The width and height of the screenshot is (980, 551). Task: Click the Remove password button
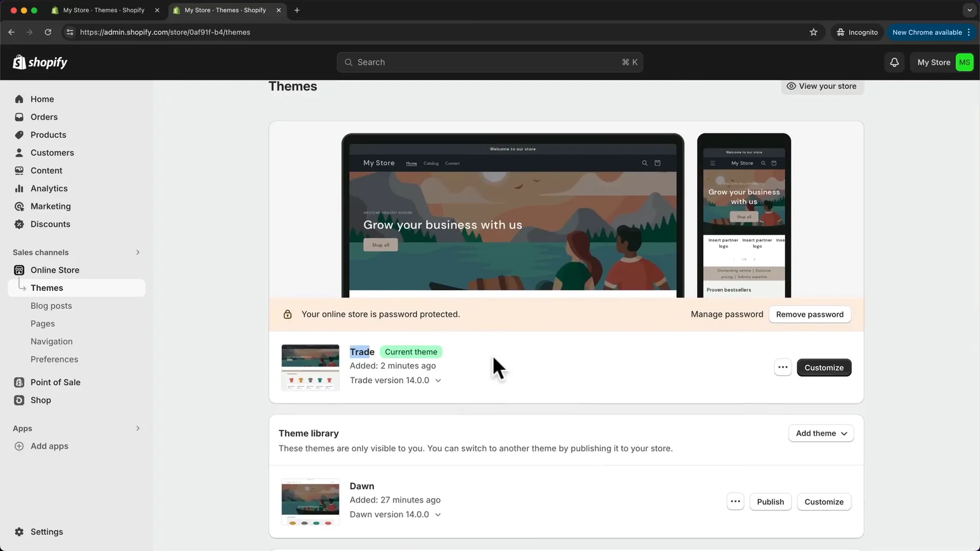coord(810,314)
